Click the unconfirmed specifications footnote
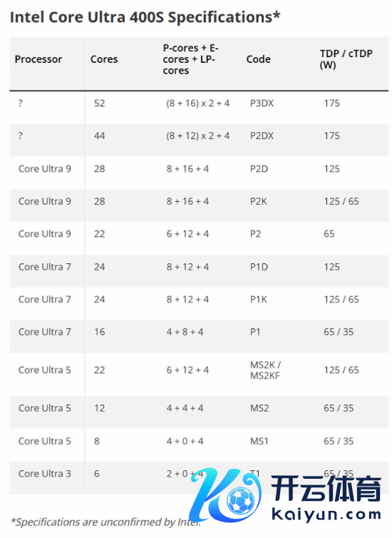The image size is (392, 538). pyautogui.click(x=106, y=522)
